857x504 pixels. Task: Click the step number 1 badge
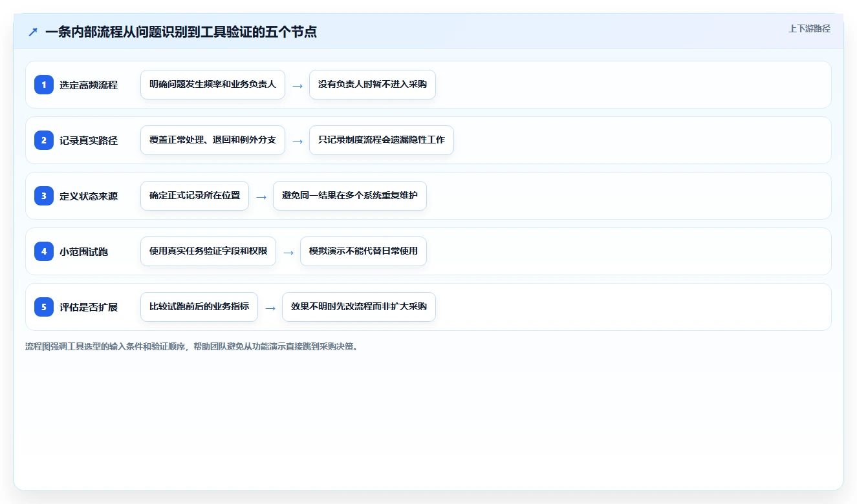click(x=44, y=85)
